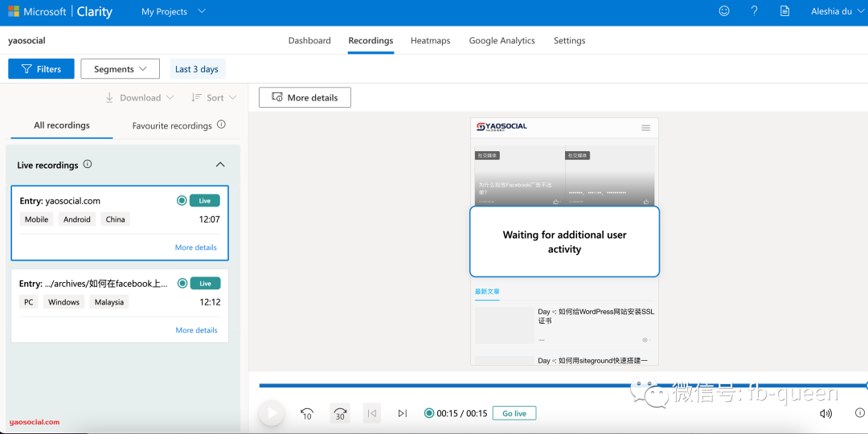Click the China tag
The width and height of the screenshot is (868, 434).
(115, 219)
